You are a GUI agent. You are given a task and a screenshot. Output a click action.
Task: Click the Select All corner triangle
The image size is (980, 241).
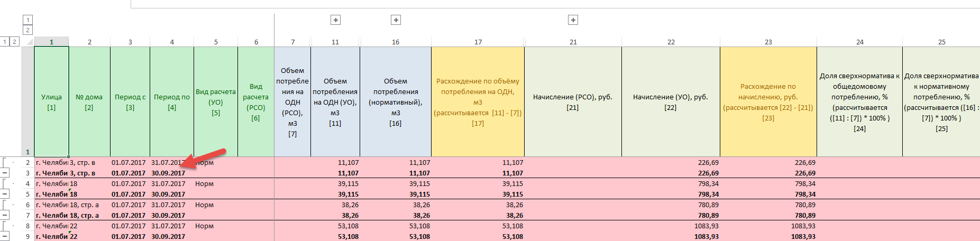pos(28,42)
